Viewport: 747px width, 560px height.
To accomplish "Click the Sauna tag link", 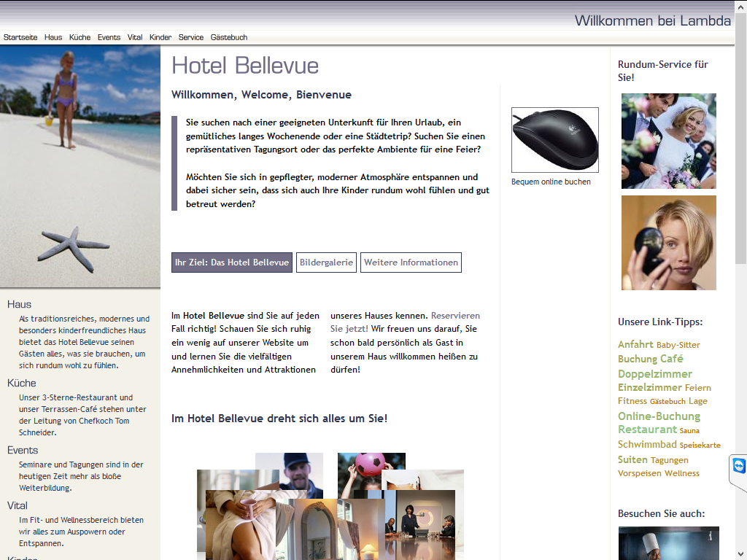I will pos(689,430).
